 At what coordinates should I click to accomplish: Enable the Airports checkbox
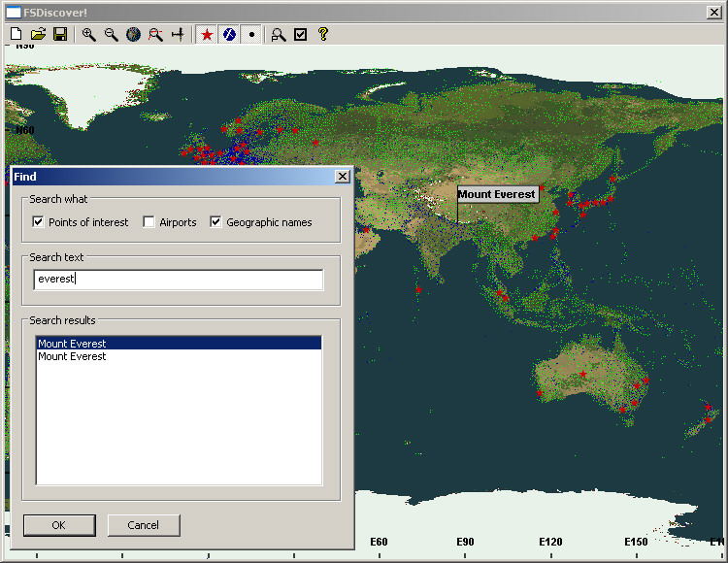pyautogui.click(x=149, y=222)
